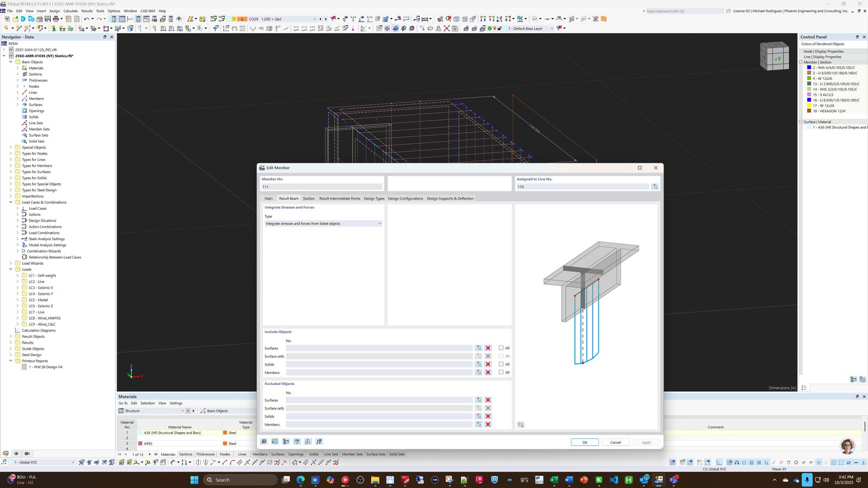Click the OK button in Edit Member

[x=585, y=442]
